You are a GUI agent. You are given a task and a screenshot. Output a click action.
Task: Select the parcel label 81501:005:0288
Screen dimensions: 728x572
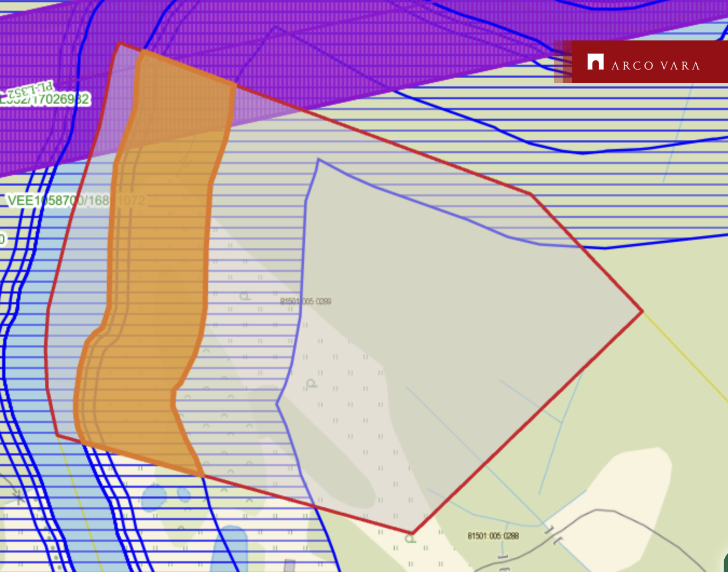pos(493,536)
